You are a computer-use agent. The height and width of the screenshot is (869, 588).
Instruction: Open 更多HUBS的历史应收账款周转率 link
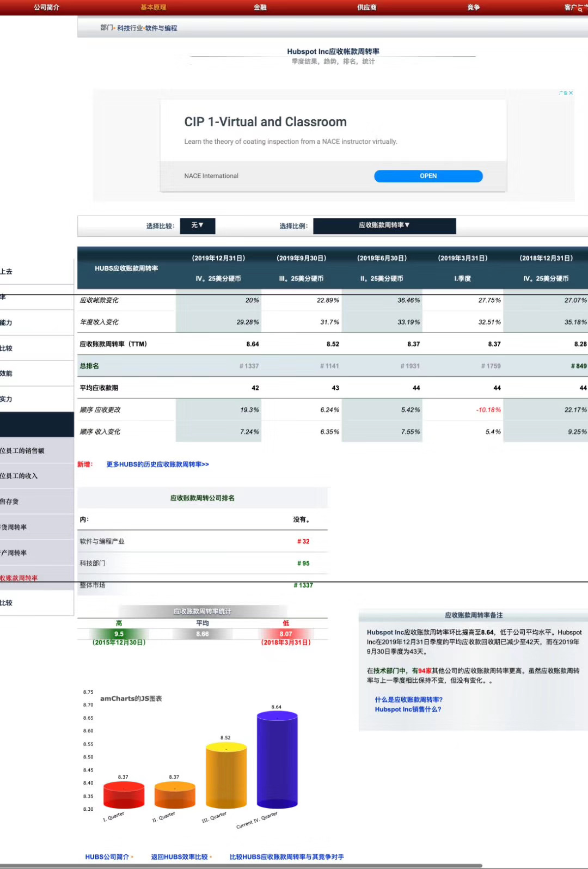pos(157,464)
